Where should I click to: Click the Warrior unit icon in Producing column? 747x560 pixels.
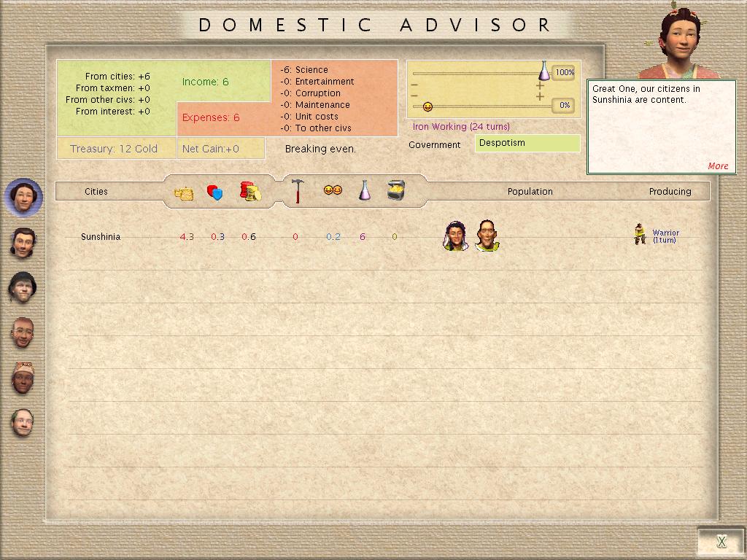640,234
